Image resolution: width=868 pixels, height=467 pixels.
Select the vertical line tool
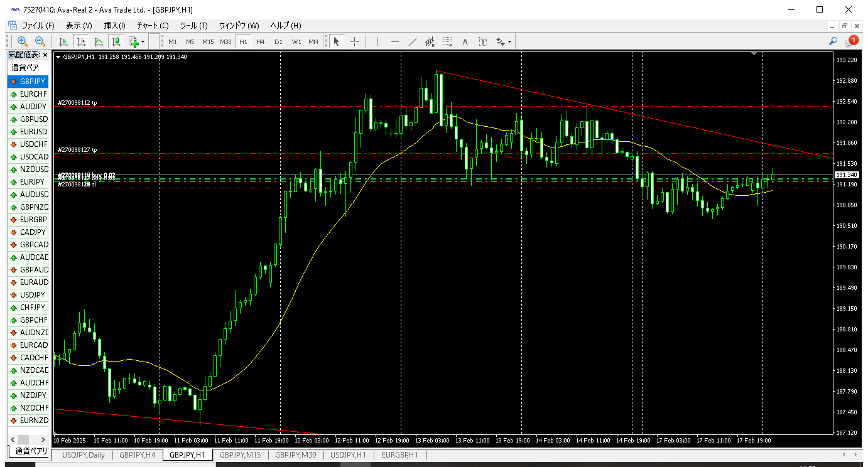pyautogui.click(x=377, y=41)
